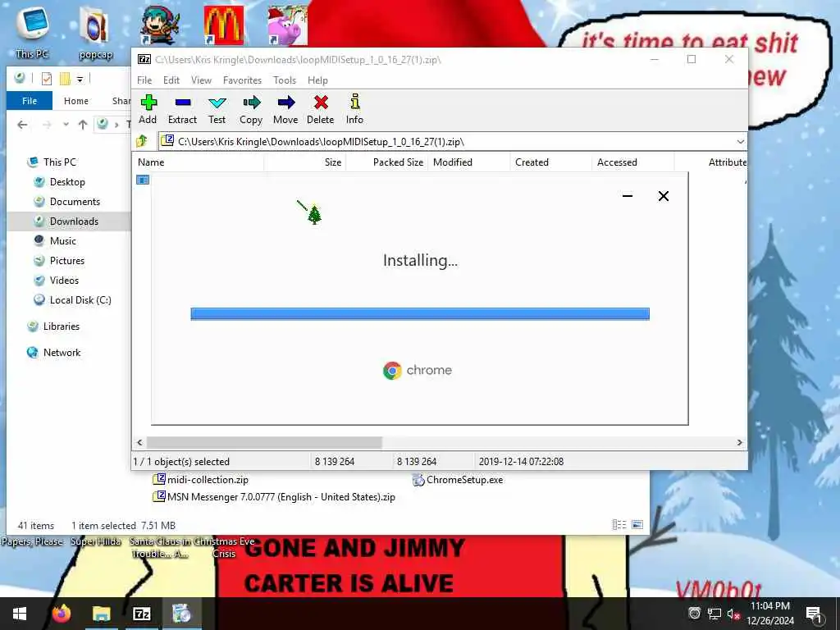Select Downloads in the navigation pane
840x630 pixels.
[x=74, y=221]
